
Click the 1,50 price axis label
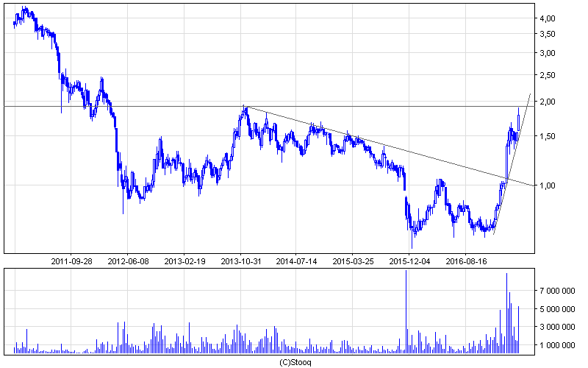coord(548,136)
